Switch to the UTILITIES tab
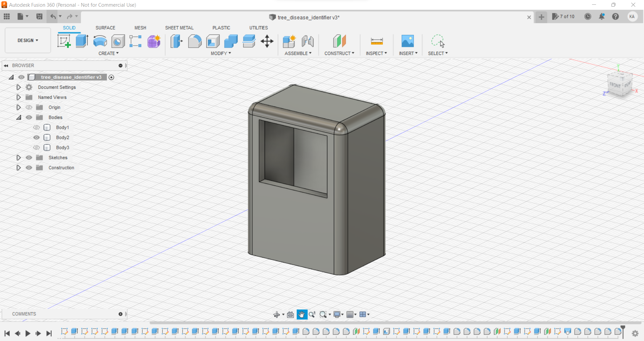Image resolution: width=644 pixels, height=341 pixels. click(259, 28)
